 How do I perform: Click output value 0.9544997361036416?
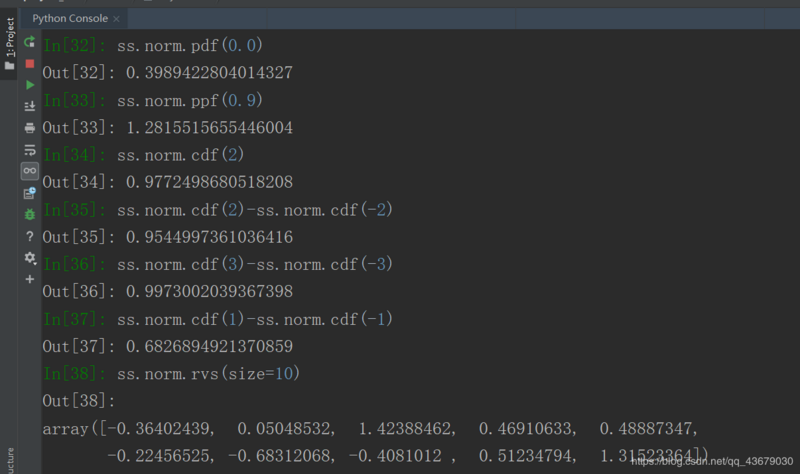209,237
